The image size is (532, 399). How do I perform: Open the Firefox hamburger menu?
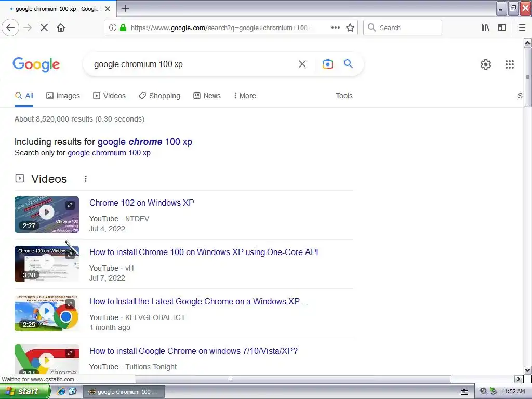pyautogui.click(x=522, y=28)
